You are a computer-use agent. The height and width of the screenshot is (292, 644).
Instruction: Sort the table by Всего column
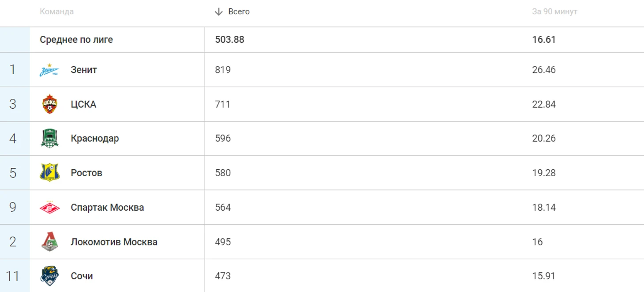(x=239, y=12)
